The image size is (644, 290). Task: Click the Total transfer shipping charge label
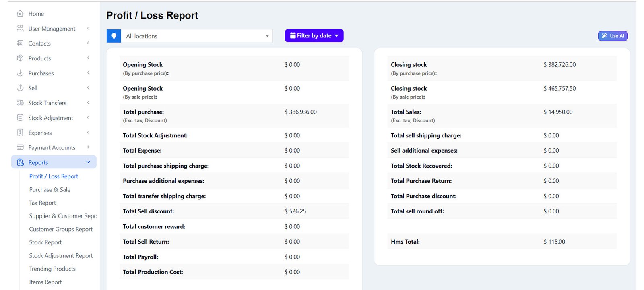[x=164, y=196]
